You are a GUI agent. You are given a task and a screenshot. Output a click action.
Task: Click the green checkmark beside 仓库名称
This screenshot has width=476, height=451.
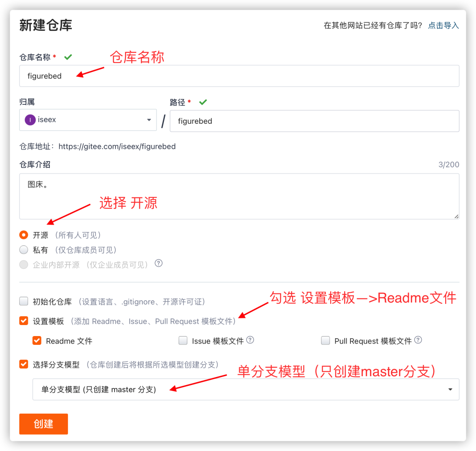pyautogui.click(x=67, y=57)
